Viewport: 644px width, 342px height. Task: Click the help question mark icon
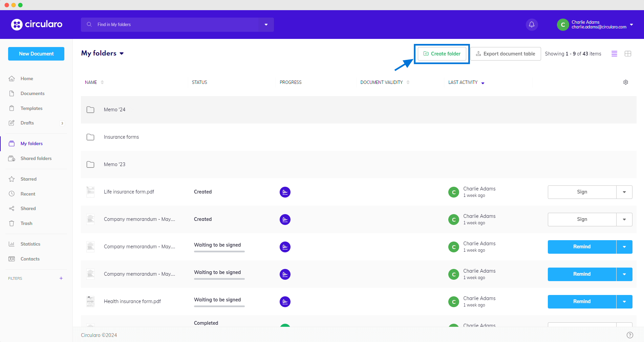tap(630, 335)
